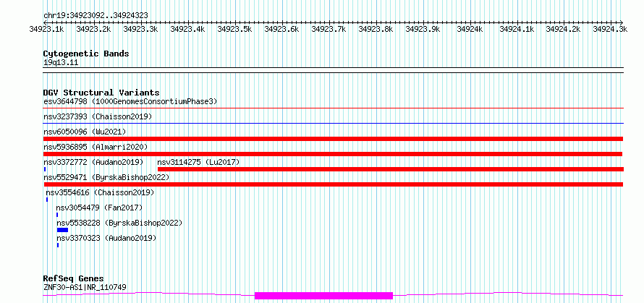Image resolution: width=644 pixels, height=303 pixels.
Task: Click the RefSeq Genes track title
Action: (74, 279)
